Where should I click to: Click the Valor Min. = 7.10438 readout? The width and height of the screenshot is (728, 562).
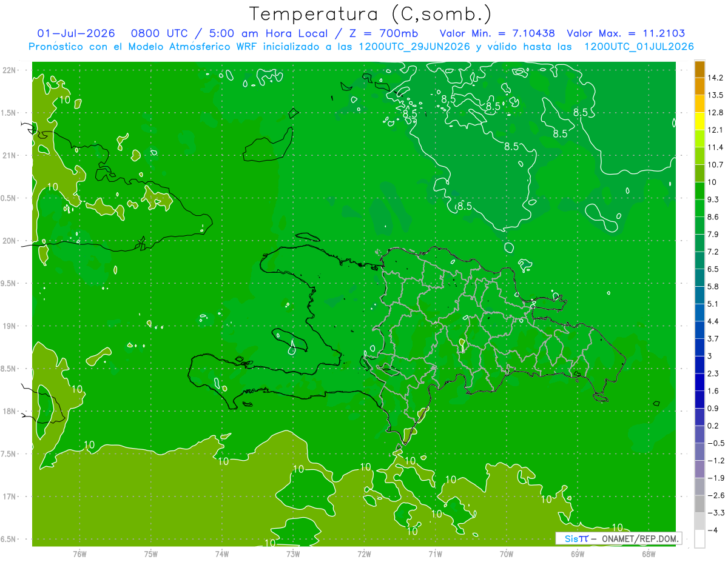(x=497, y=33)
